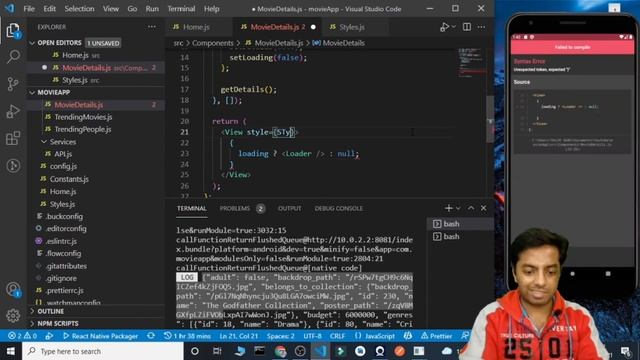Add a new terminal with plus icon
The image size is (640, 360).
pos(448,208)
